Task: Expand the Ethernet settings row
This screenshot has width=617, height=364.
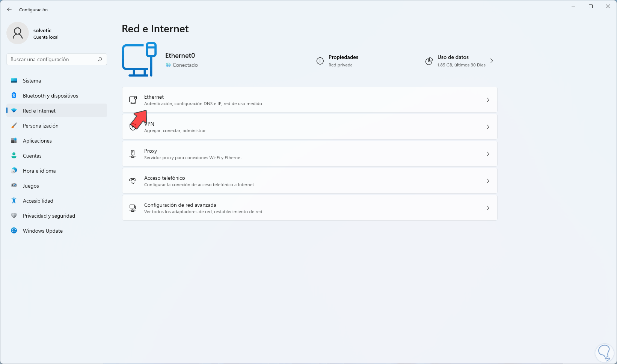Action: pos(488,100)
